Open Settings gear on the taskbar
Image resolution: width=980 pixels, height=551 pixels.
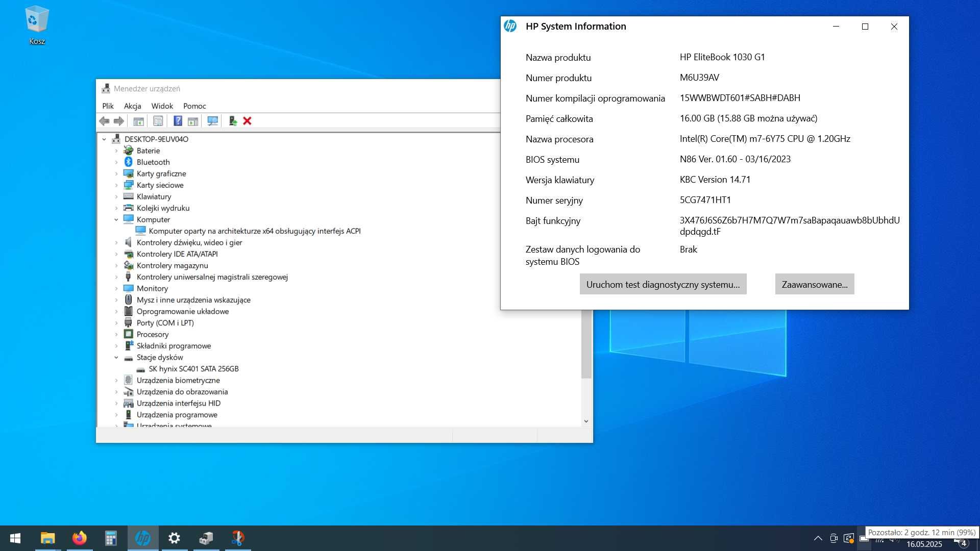[x=174, y=538]
